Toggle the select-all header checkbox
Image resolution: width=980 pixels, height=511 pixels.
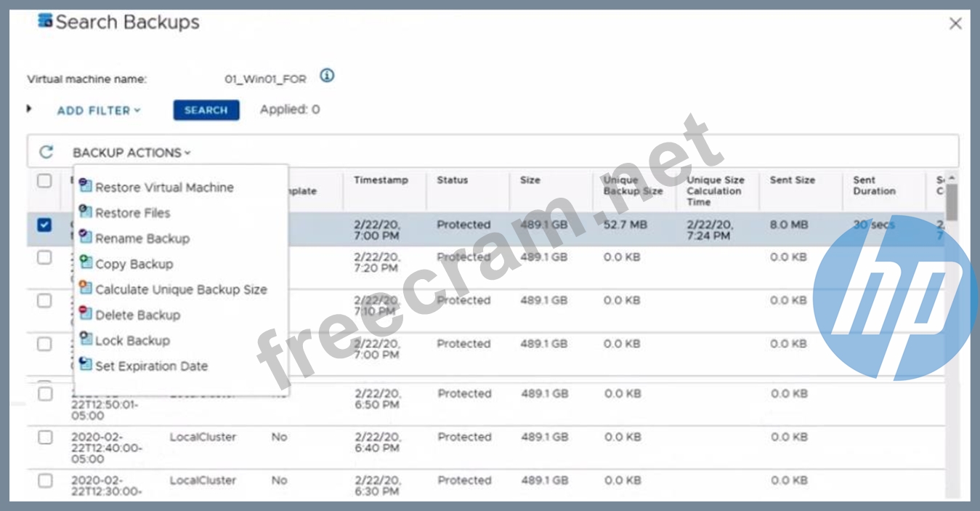point(44,181)
